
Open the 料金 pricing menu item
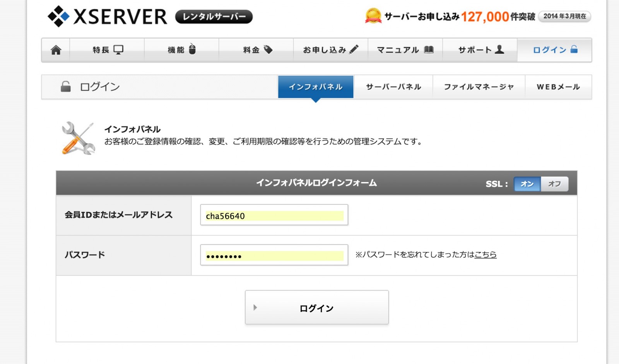point(256,50)
